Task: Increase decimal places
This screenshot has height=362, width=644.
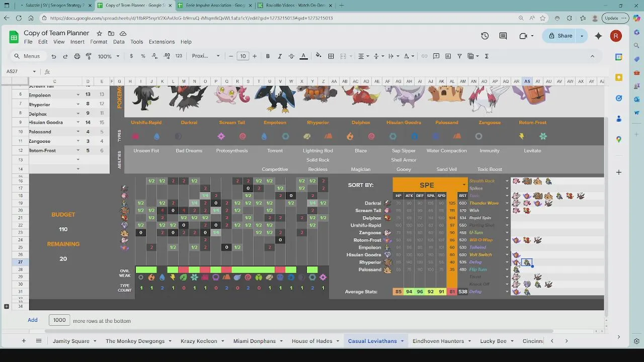Action: [x=167, y=56]
